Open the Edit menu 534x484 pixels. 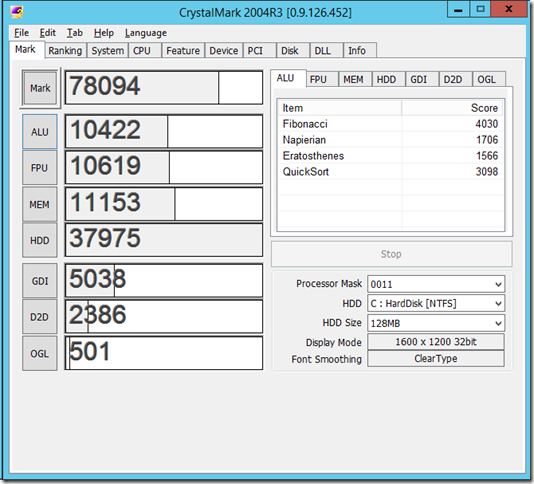coord(47,33)
